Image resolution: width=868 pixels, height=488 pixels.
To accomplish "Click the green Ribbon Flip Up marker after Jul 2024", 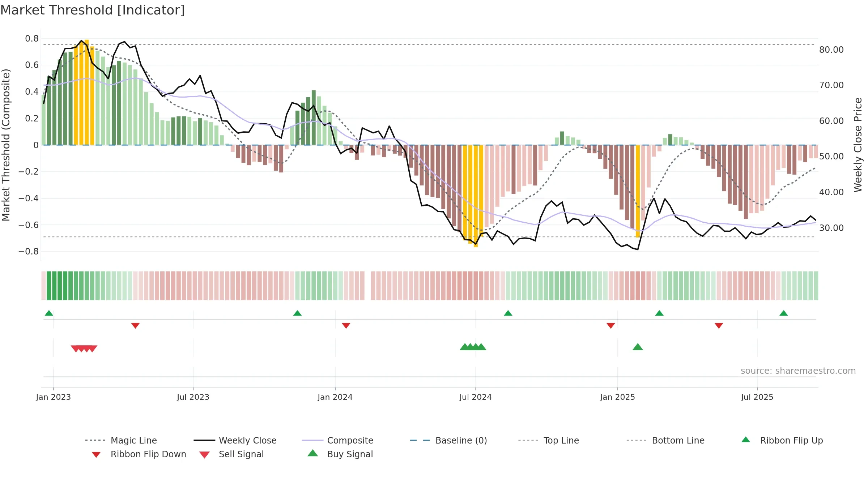I will point(508,313).
